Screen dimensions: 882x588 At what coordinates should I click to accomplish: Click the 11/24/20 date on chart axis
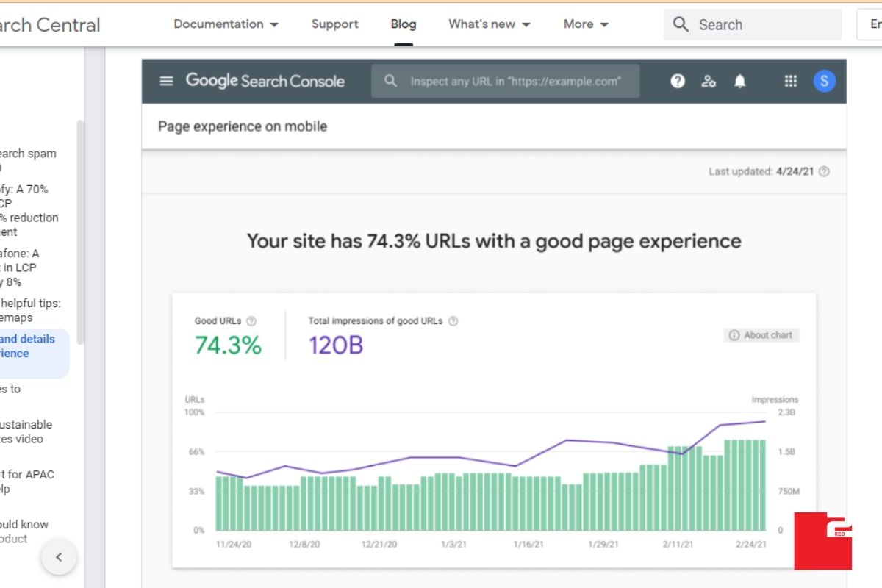(x=234, y=545)
